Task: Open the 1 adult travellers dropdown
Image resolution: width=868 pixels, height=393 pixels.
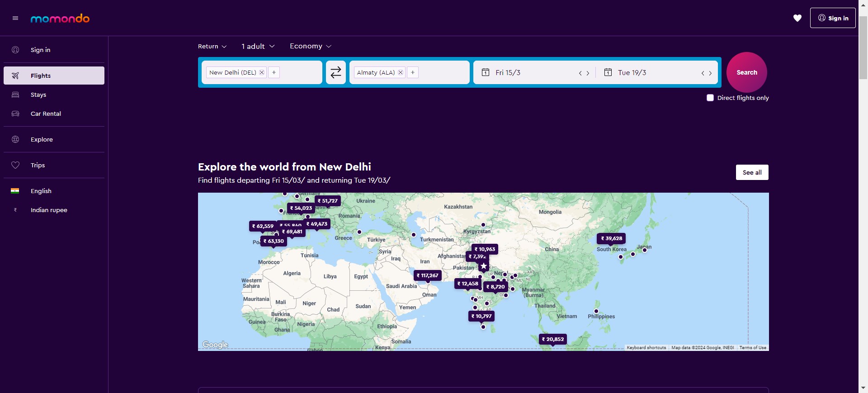Action: click(258, 46)
